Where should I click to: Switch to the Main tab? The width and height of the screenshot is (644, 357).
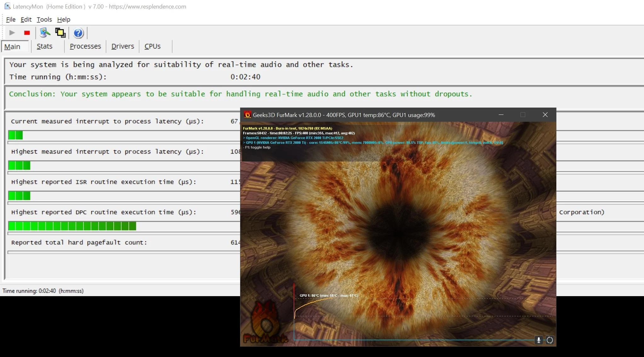(15, 47)
